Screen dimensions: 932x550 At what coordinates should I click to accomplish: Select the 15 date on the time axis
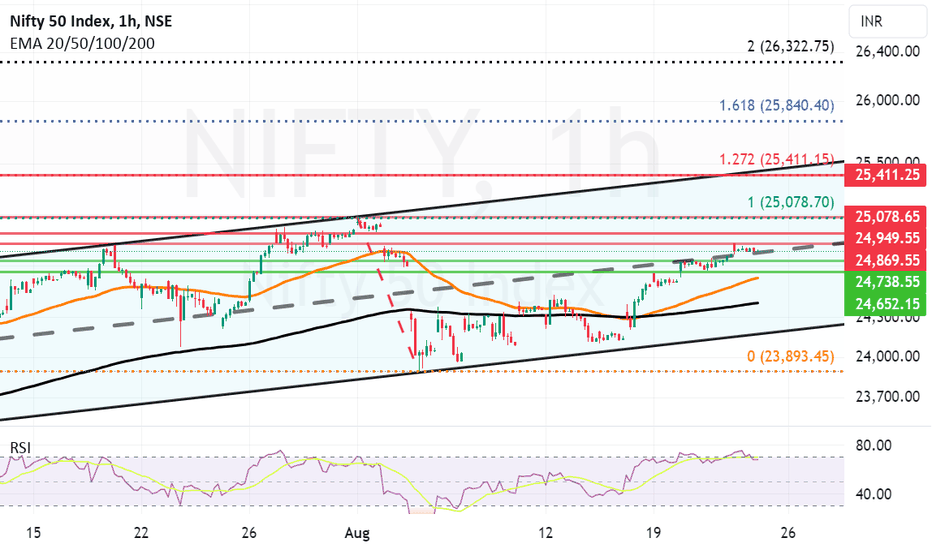pyautogui.click(x=34, y=533)
